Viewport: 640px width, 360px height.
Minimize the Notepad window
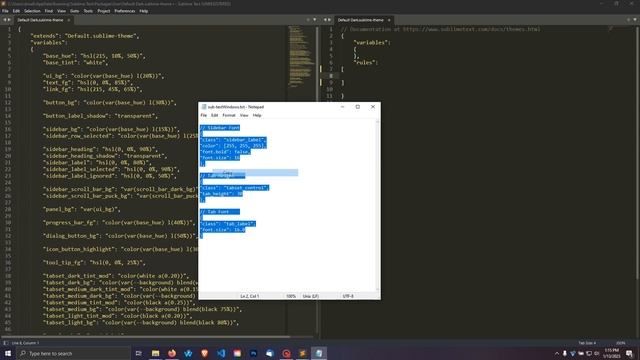342,107
